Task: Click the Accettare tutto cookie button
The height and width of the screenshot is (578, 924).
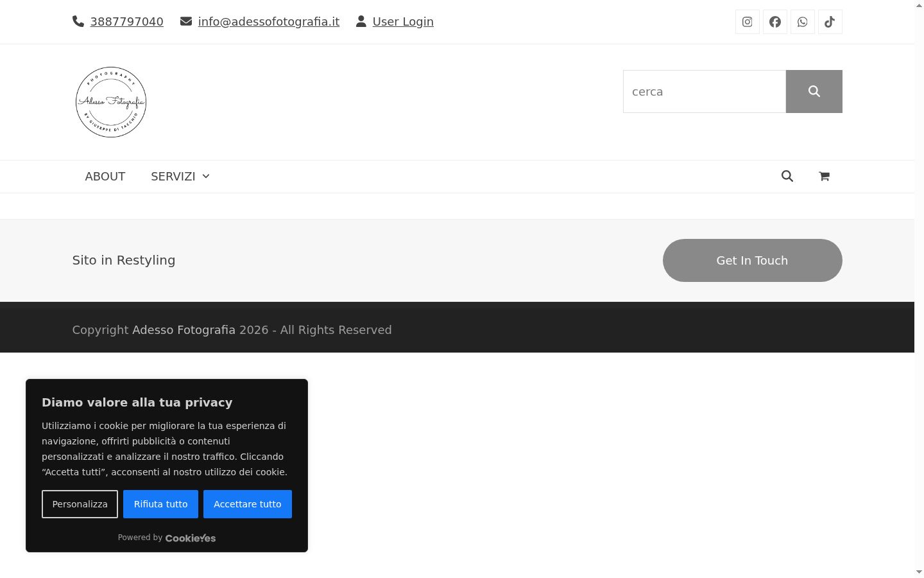Action: click(248, 504)
